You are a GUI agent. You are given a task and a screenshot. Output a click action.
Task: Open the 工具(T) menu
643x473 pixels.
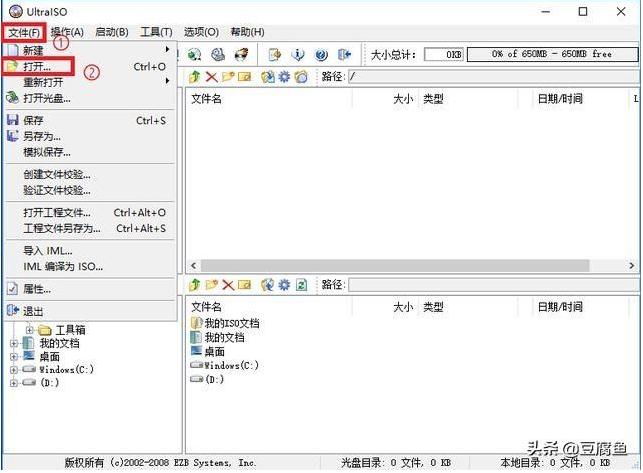tap(156, 32)
